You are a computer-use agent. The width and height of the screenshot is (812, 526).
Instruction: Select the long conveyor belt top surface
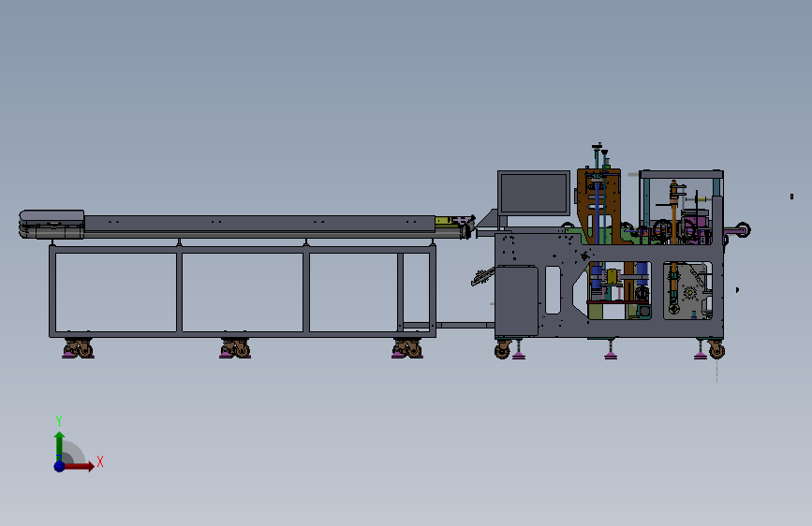[x=258, y=223]
